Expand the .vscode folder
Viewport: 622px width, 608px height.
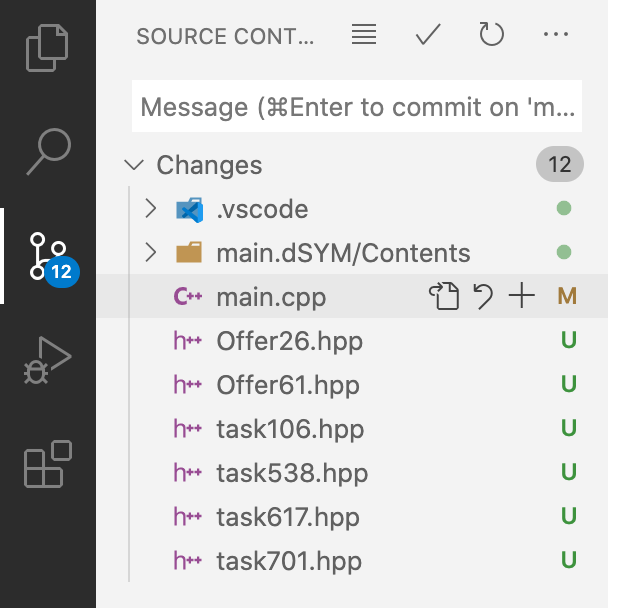[151, 209]
